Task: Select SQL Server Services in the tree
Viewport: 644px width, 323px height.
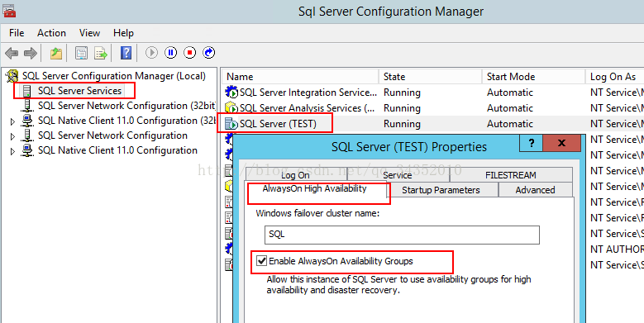Action: [79, 91]
